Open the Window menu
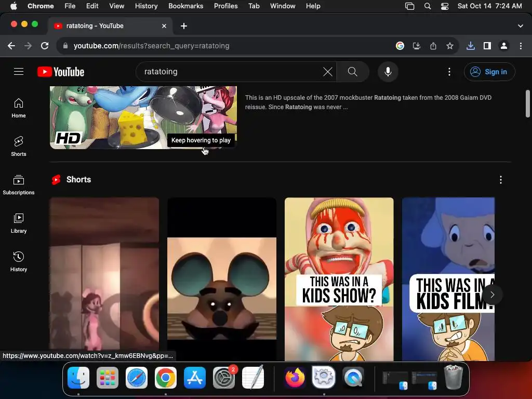 pyautogui.click(x=283, y=6)
